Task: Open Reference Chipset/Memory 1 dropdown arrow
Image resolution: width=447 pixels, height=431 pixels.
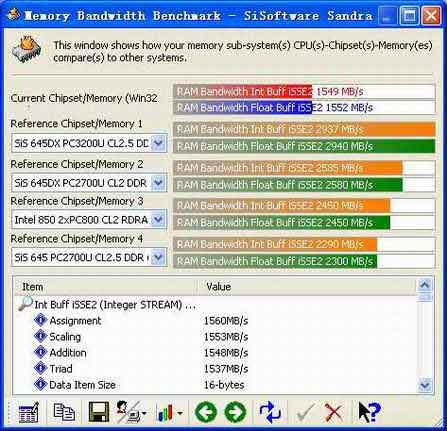Action: [158, 143]
